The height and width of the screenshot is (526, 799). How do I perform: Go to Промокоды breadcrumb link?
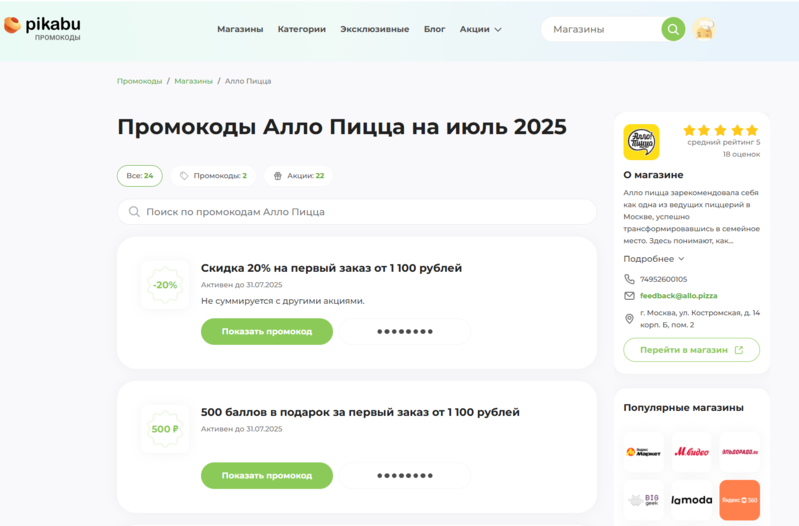140,81
